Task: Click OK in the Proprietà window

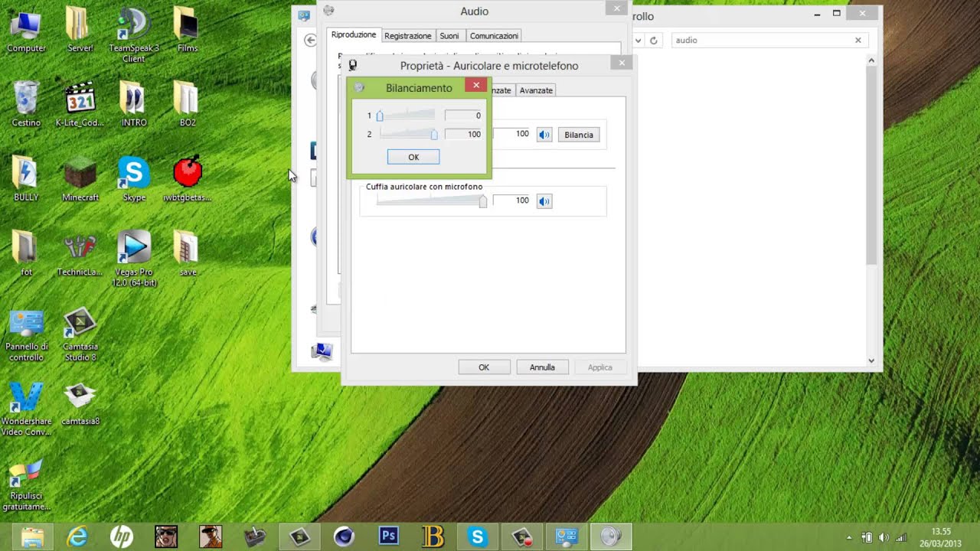Action: (484, 367)
